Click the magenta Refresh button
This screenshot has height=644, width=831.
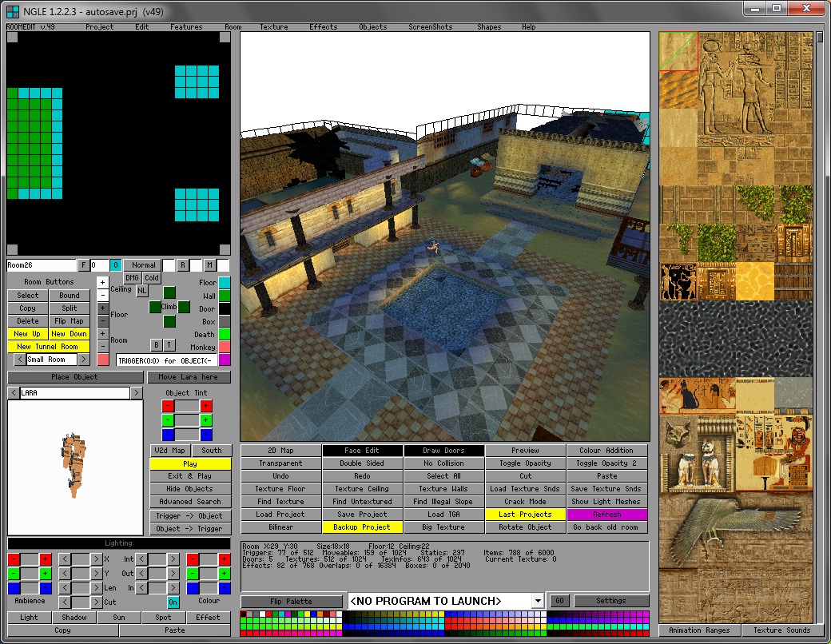tap(606, 514)
